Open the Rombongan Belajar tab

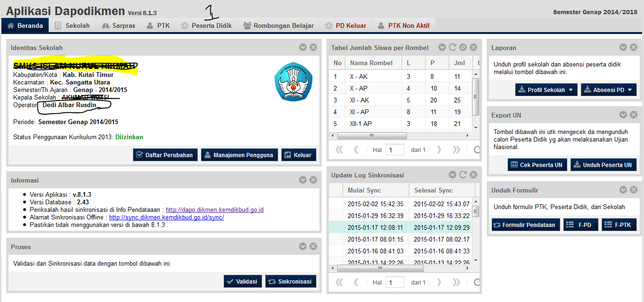click(x=279, y=25)
